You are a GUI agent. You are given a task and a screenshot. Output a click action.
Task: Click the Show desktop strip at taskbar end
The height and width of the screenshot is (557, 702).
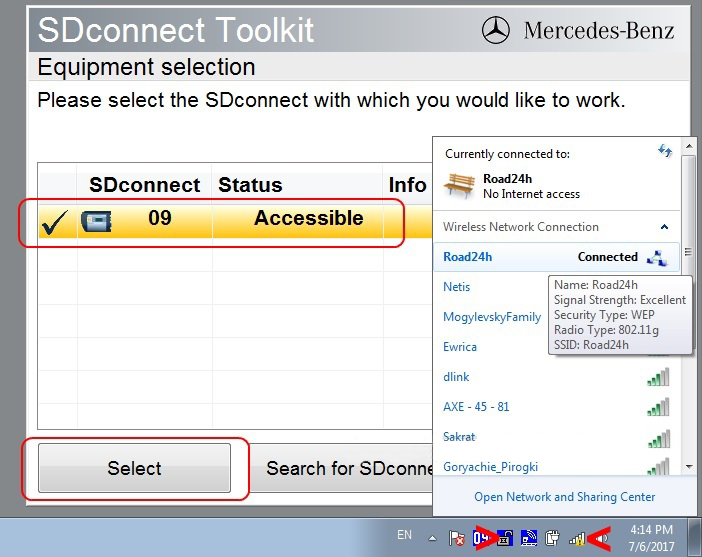click(695, 537)
